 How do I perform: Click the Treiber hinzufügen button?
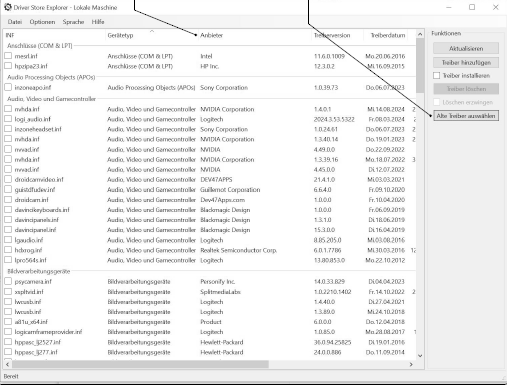pyautogui.click(x=466, y=63)
